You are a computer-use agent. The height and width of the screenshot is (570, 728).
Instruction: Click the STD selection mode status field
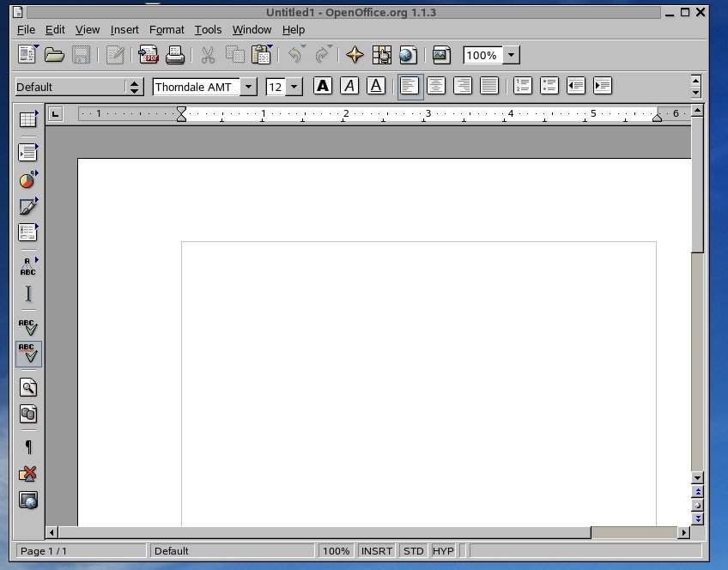[x=413, y=551]
